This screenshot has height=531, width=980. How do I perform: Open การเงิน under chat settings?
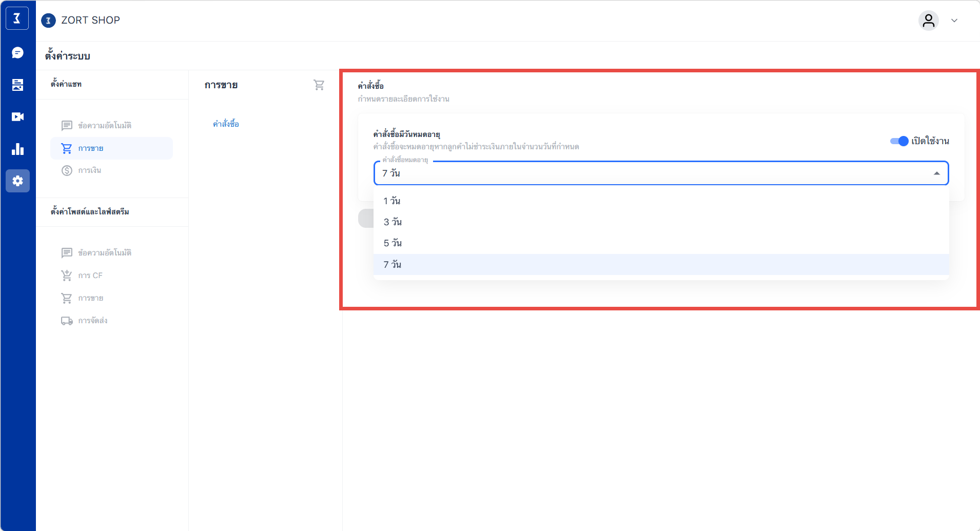tap(89, 170)
